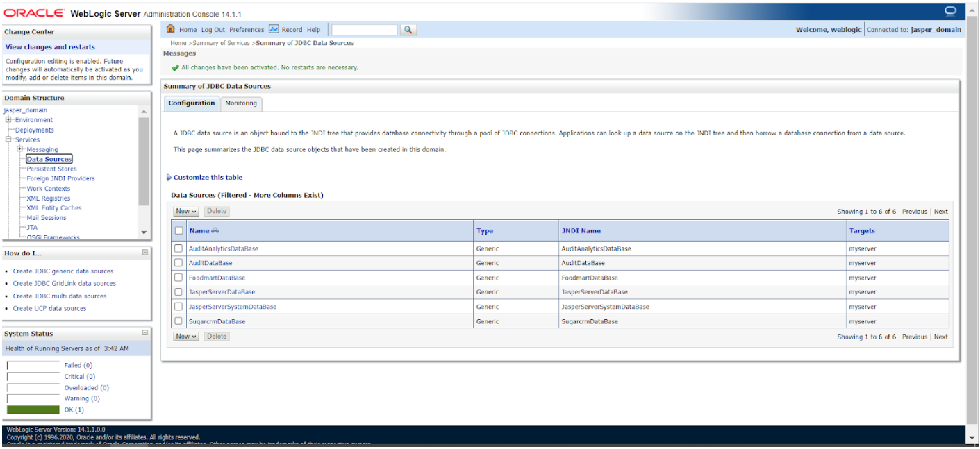This screenshot has width=980, height=449.
Task: Click Domain Structure scrollbar down arrow
Action: (x=144, y=233)
